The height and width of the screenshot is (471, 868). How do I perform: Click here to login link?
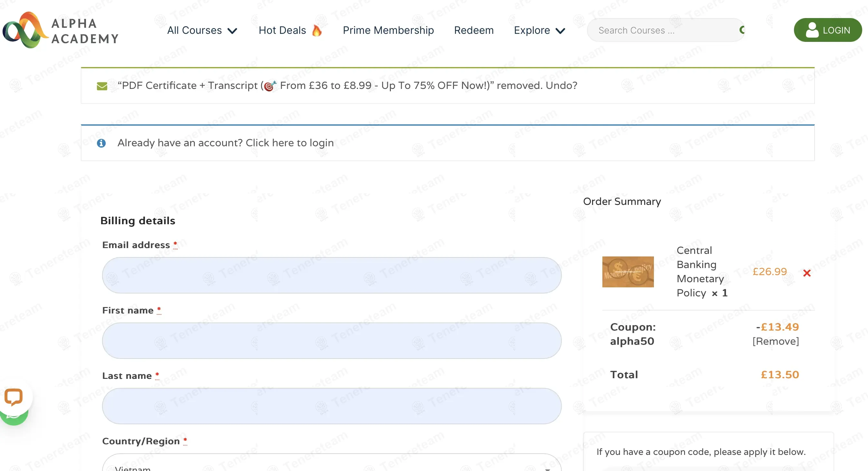point(289,143)
